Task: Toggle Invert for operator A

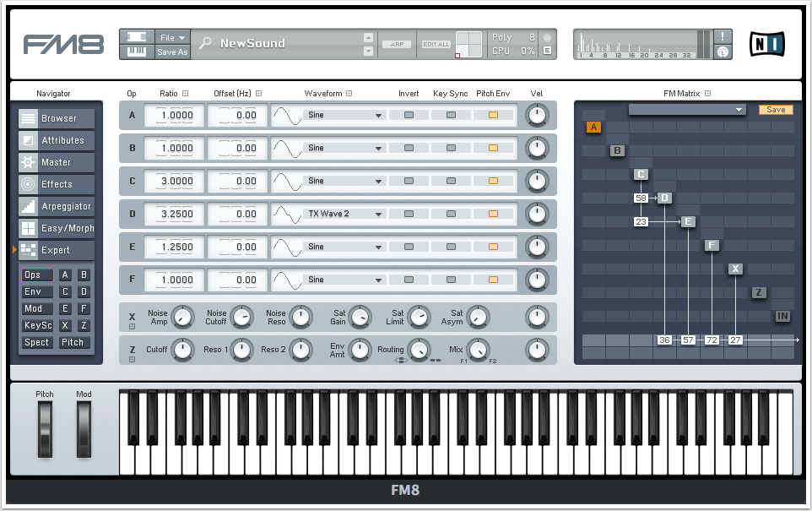Action: [409, 115]
